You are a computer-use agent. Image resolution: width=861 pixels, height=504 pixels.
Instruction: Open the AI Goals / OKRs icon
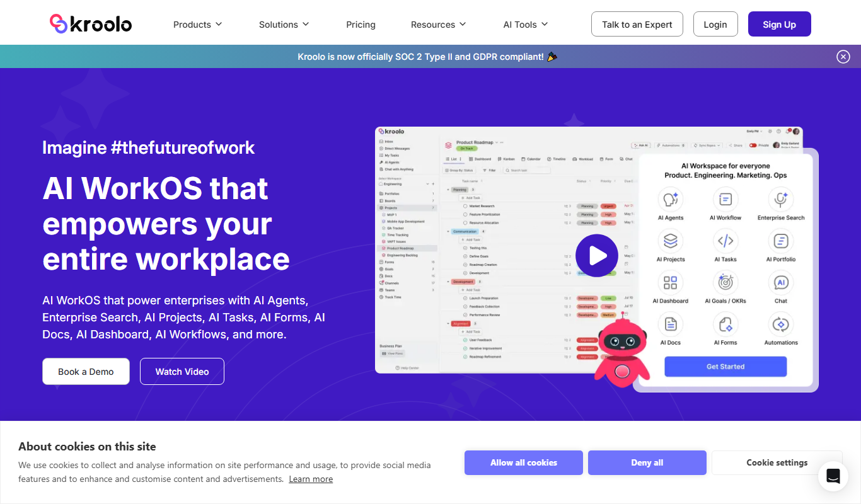coord(725,282)
